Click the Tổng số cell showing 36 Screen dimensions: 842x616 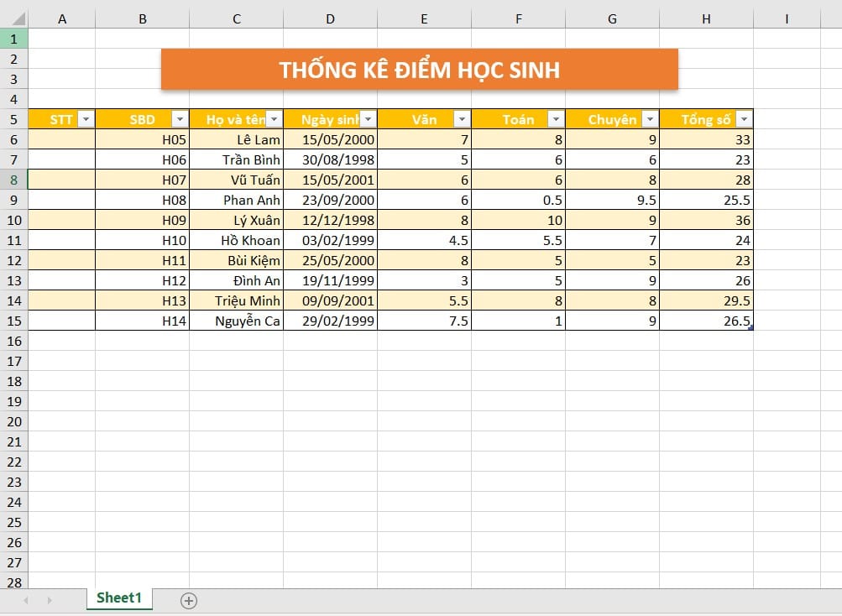pyautogui.click(x=706, y=220)
